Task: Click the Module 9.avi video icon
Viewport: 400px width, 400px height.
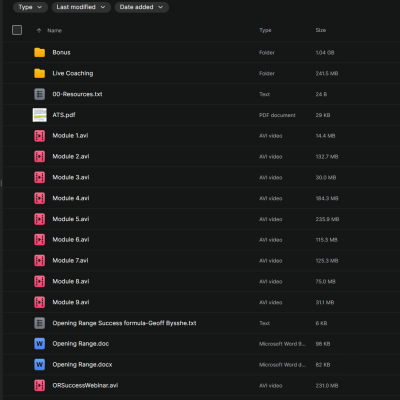Action: tap(40, 302)
